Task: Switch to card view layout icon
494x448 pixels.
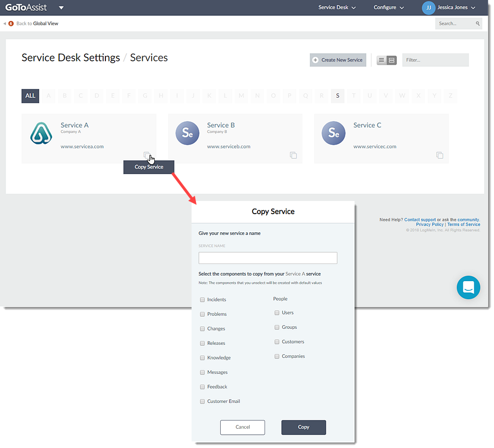Action: (x=391, y=60)
